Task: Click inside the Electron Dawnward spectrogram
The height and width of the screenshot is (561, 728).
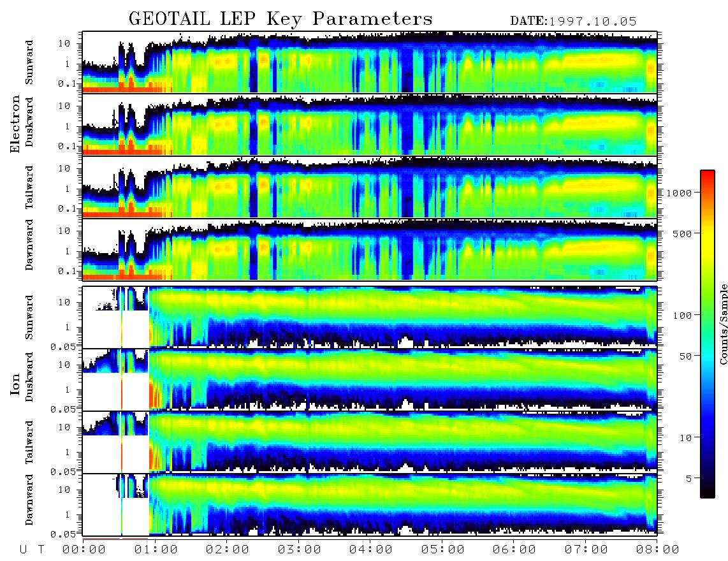Action: click(370, 250)
